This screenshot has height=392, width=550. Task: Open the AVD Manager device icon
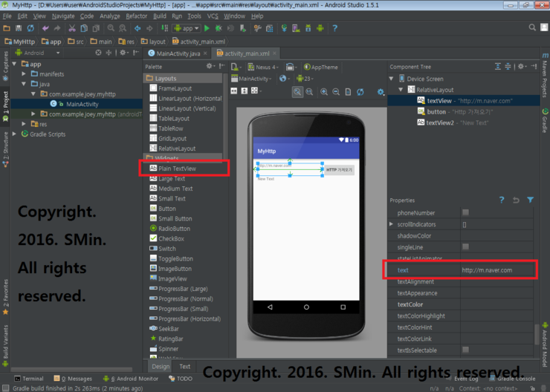(296, 28)
